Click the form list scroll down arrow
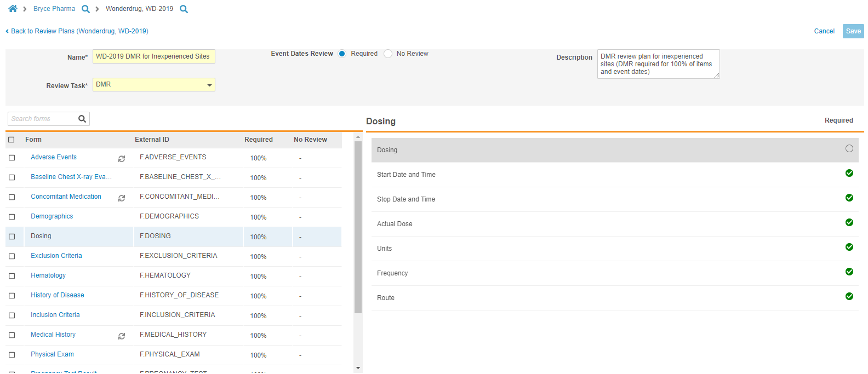The image size is (868, 374). tap(358, 368)
